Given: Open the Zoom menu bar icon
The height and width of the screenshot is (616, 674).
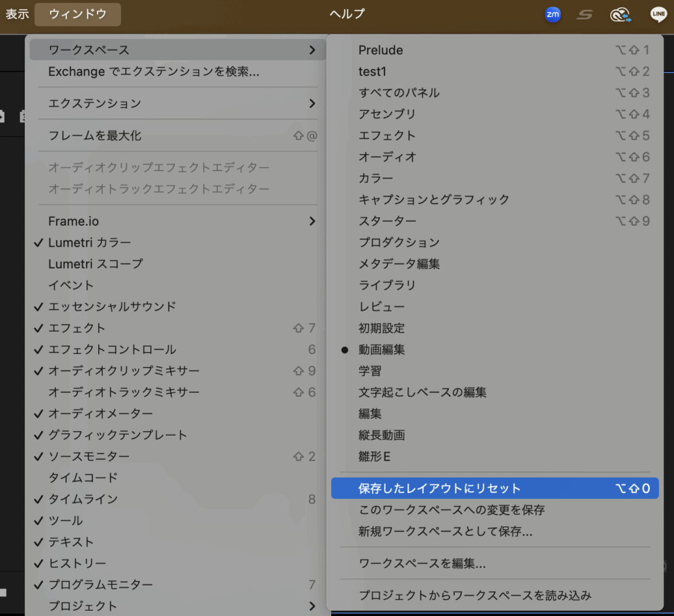Looking at the screenshot, I should pyautogui.click(x=552, y=14).
